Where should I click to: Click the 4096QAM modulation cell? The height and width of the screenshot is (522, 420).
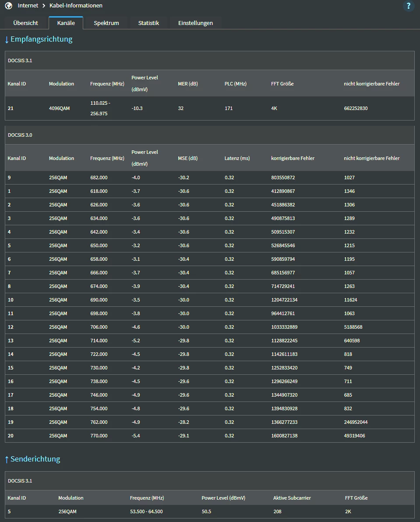(x=59, y=108)
